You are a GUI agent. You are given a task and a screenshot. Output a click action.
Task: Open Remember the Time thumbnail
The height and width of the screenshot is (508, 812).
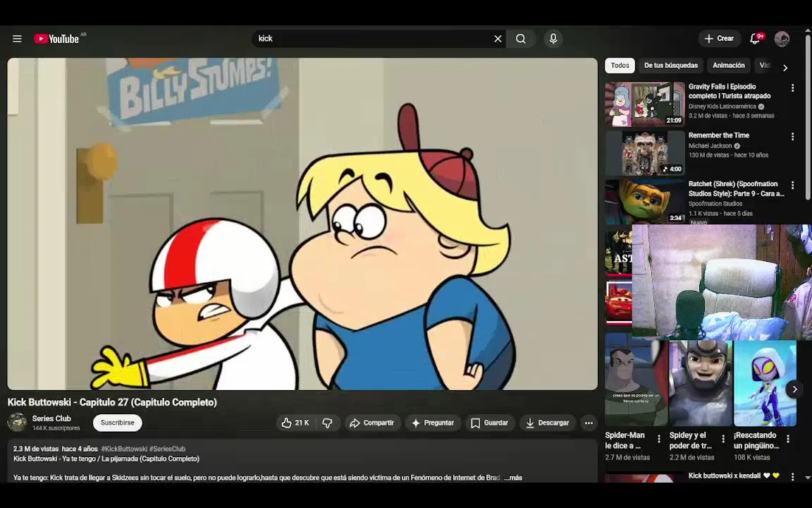(645, 153)
